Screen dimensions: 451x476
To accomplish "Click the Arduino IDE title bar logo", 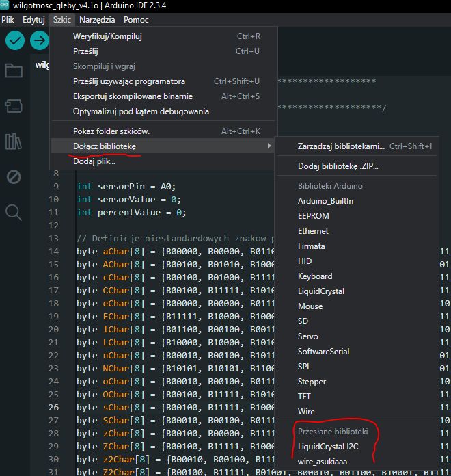I will pyautogui.click(x=5, y=5).
